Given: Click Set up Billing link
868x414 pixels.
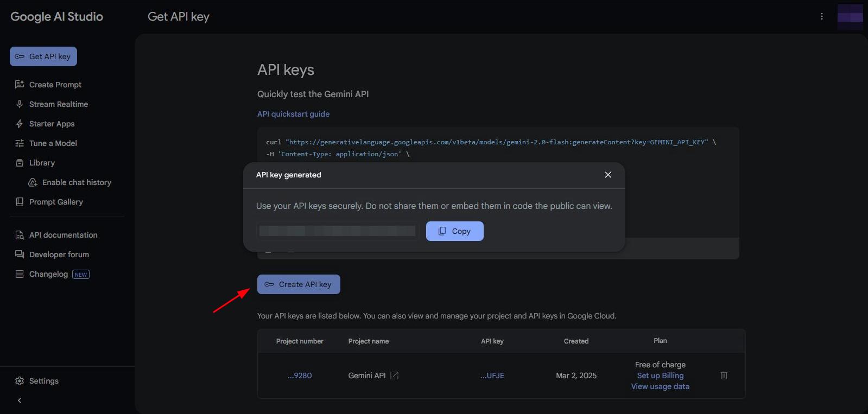Looking at the screenshot, I should point(660,375).
